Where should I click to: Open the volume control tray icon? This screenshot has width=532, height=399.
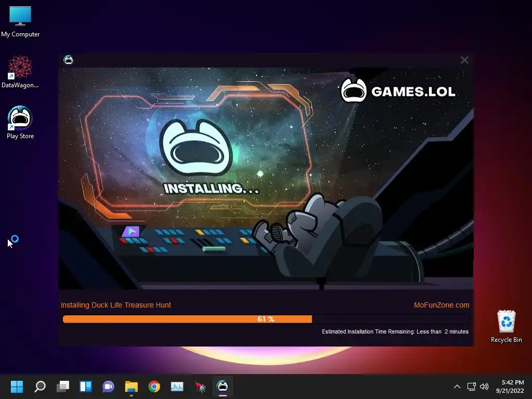click(484, 387)
